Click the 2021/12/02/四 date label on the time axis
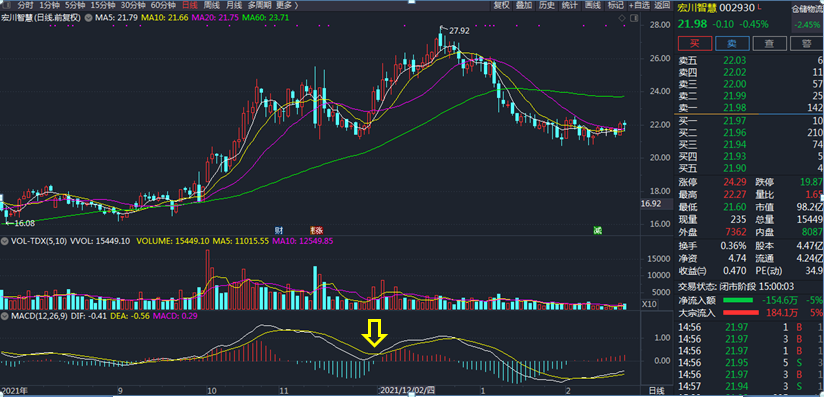The height and width of the screenshot is (397, 824). pos(408,391)
